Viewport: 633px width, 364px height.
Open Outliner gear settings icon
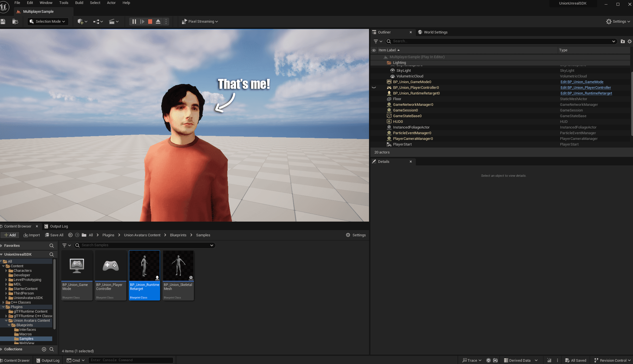coord(629,41)
